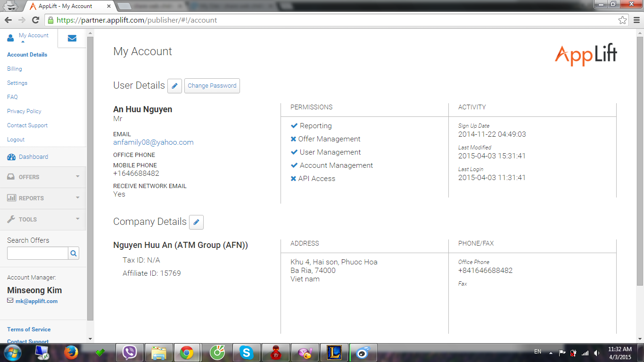
Task: Click the browser Back arrow
Action: pos(8,20)
